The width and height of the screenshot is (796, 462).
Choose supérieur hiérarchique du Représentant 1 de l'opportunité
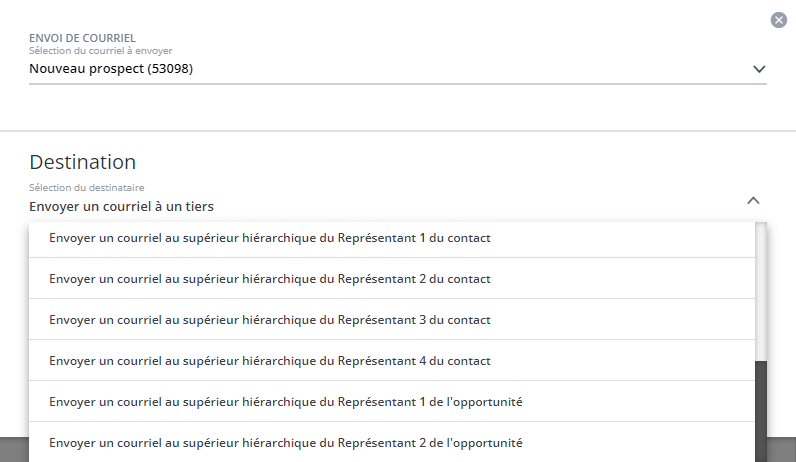click(286, 401)
